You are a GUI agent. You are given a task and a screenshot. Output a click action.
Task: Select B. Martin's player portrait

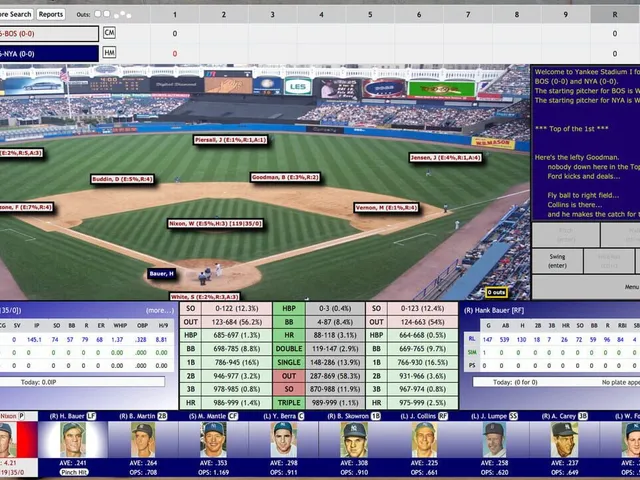(x=143, y=439)
